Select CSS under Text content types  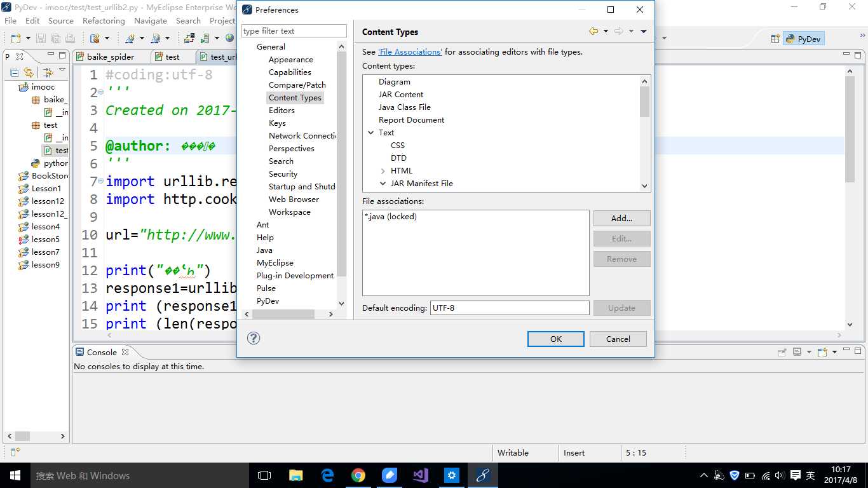(x=398, y=146)
